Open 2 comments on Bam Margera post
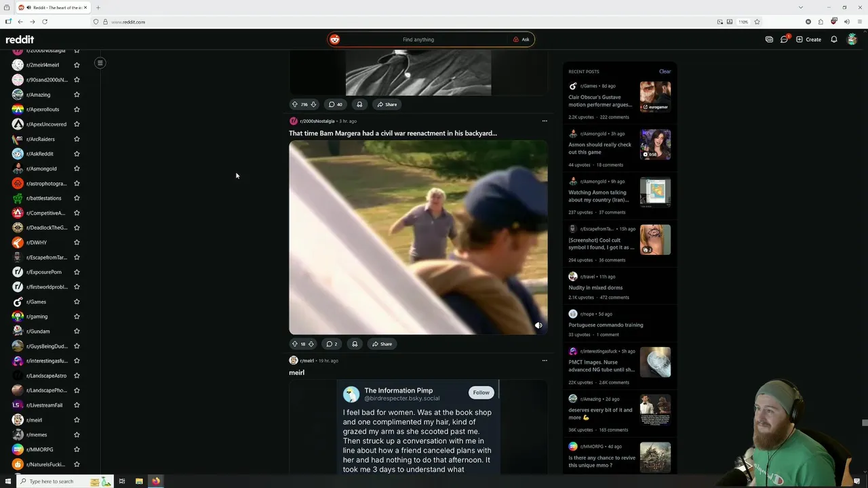The width and height of the screenshot is (868, 488). tap(331, 344)
